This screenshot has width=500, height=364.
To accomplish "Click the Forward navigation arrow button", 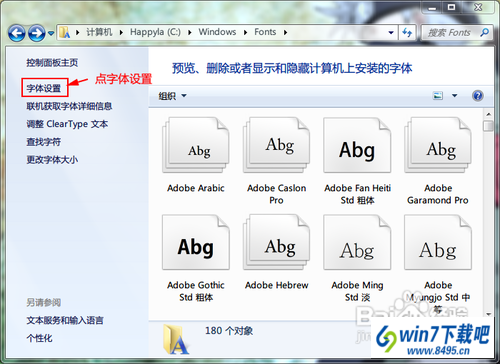I will pyautogui.click(x=36, y=33).
